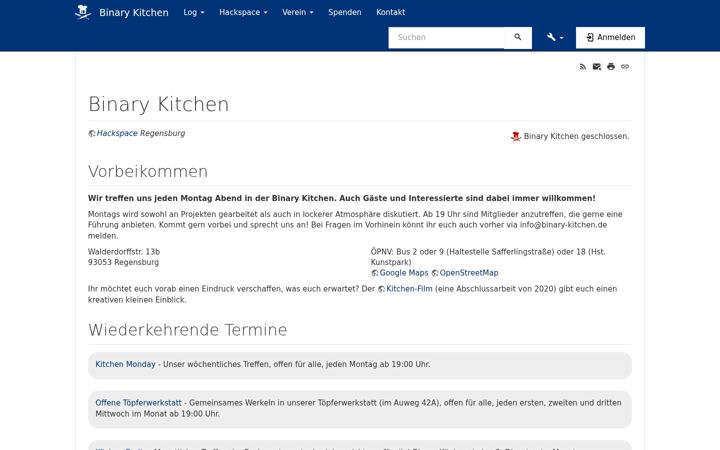Click 'Binary Kitchen geschlossen.' status text
This screenshot has height=450, width=720.
click(577, 136)
